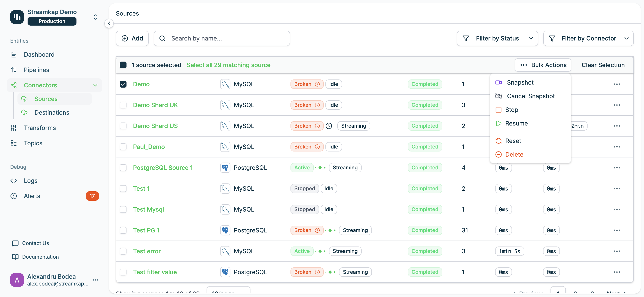This screenshot has width=644, height=297.
Task: Choose Cancel Snapshot from bulk menu
Action: (530, 96)
